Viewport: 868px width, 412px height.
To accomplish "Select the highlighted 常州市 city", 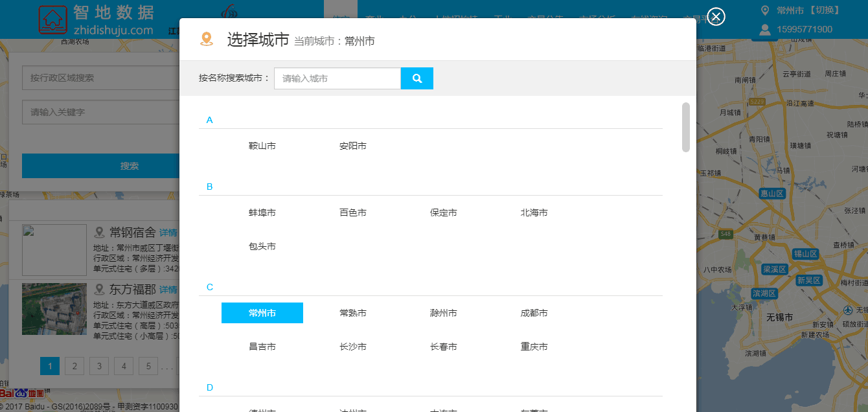I will (262, 314).
